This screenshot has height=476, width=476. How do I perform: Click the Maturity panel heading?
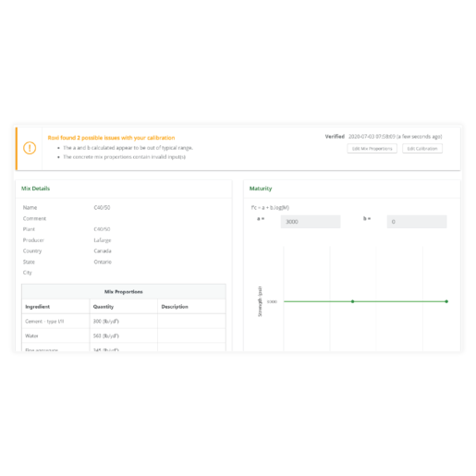[261, 189]
